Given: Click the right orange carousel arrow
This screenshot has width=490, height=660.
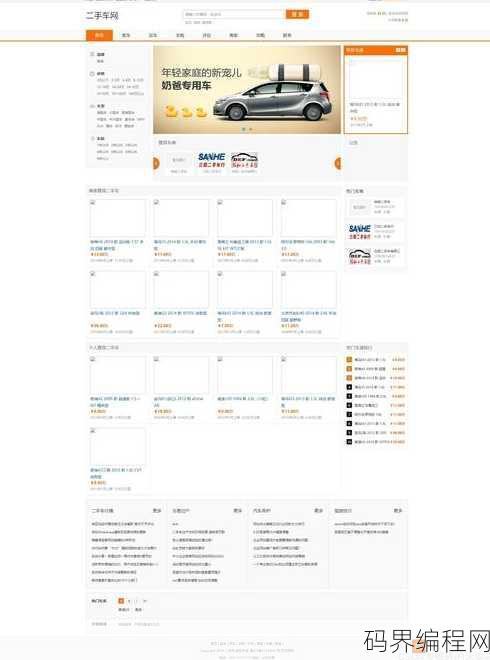Looking at the screenshot, I should tap(337, 163).
